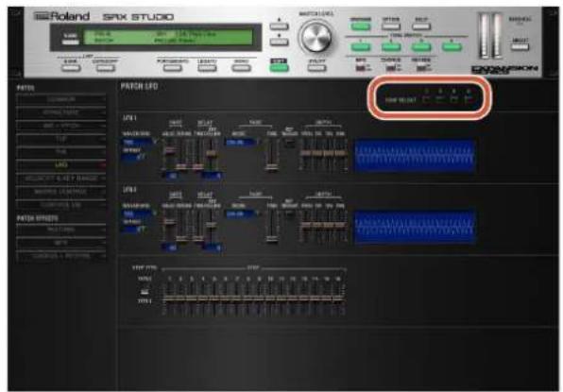The image size is (563, 392).
Task: Click LFO2 delay blue number field
Action: click(x=212, y=247)
